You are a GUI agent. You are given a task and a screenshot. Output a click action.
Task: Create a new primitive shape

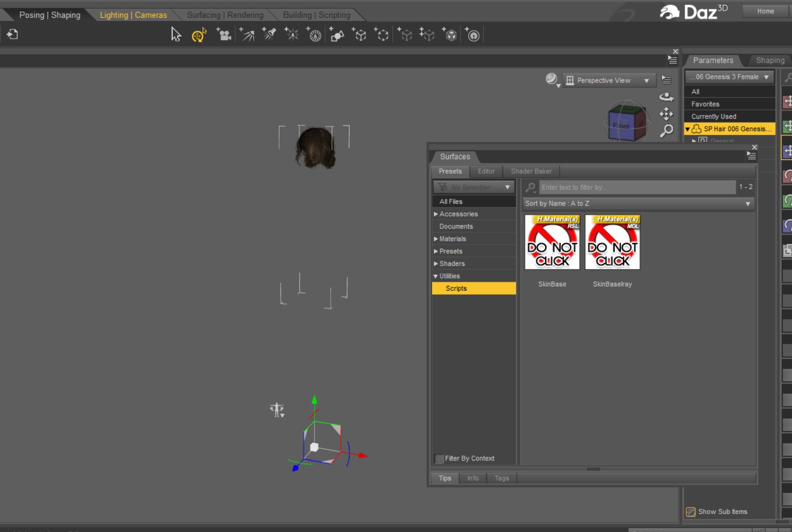tap(337, 34)
